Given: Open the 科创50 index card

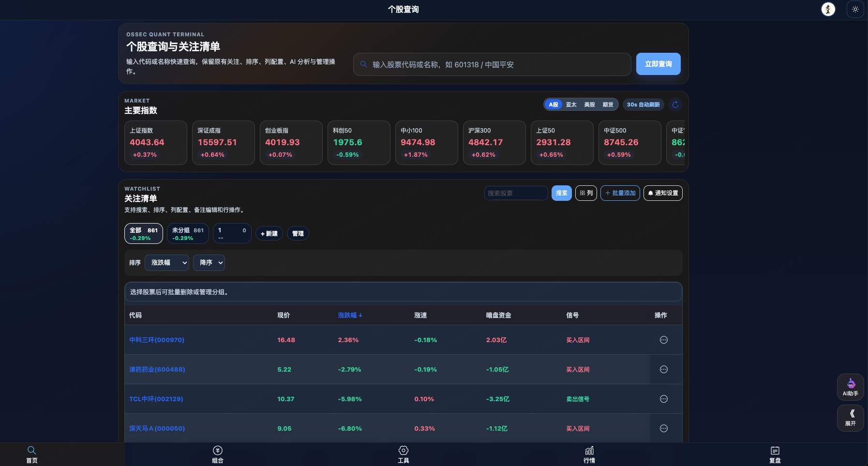Looking at the screenshot, I should pos(359,143).
